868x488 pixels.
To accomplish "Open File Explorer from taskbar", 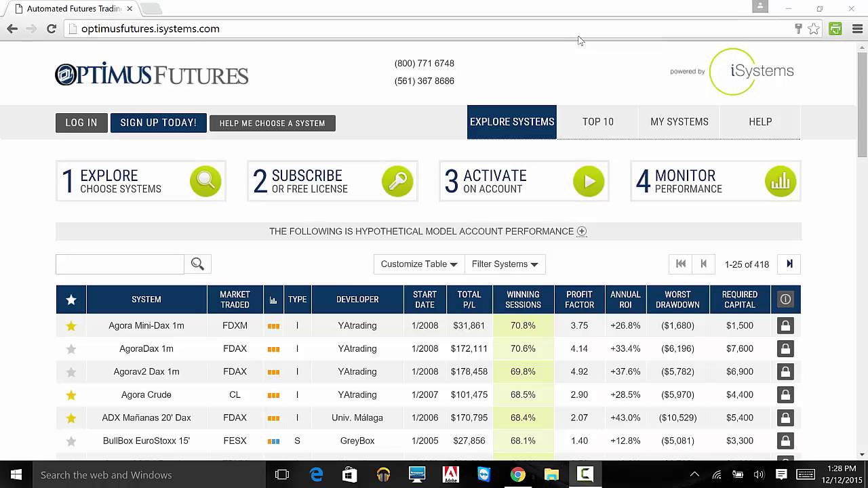I will pyautogui.click(x=551, y=474).
